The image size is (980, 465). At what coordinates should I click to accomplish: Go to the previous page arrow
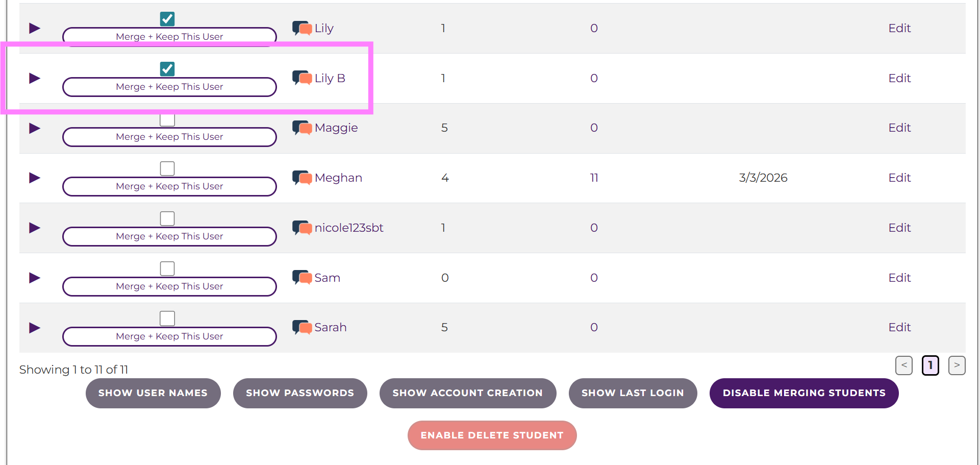click(903, 365)
